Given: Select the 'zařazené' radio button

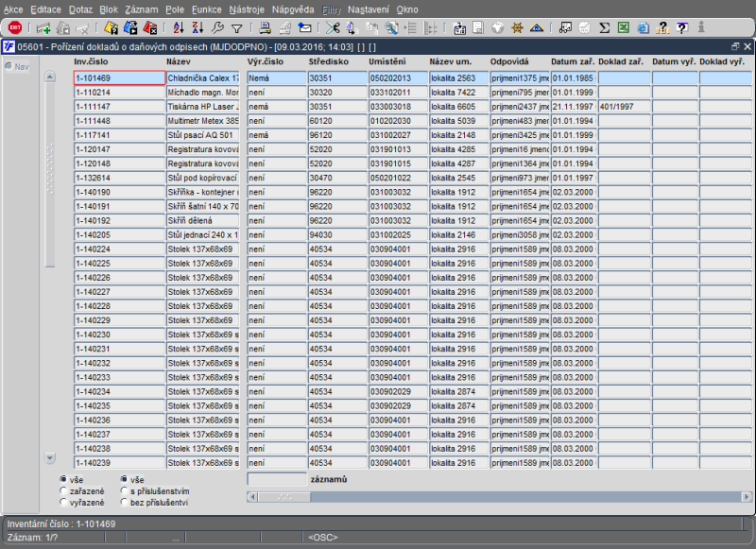Looking at the screenshot, I should [63, 491].
